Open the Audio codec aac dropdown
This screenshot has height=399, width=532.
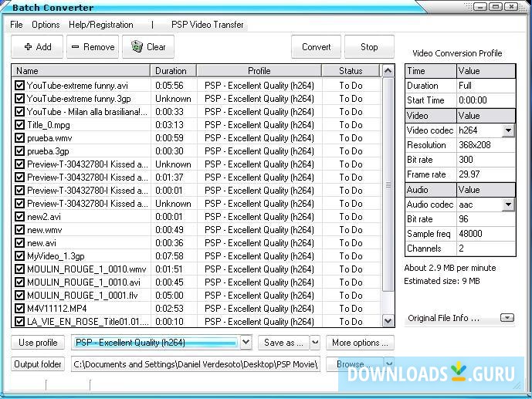pyautogui.click(x=508, y=205)
